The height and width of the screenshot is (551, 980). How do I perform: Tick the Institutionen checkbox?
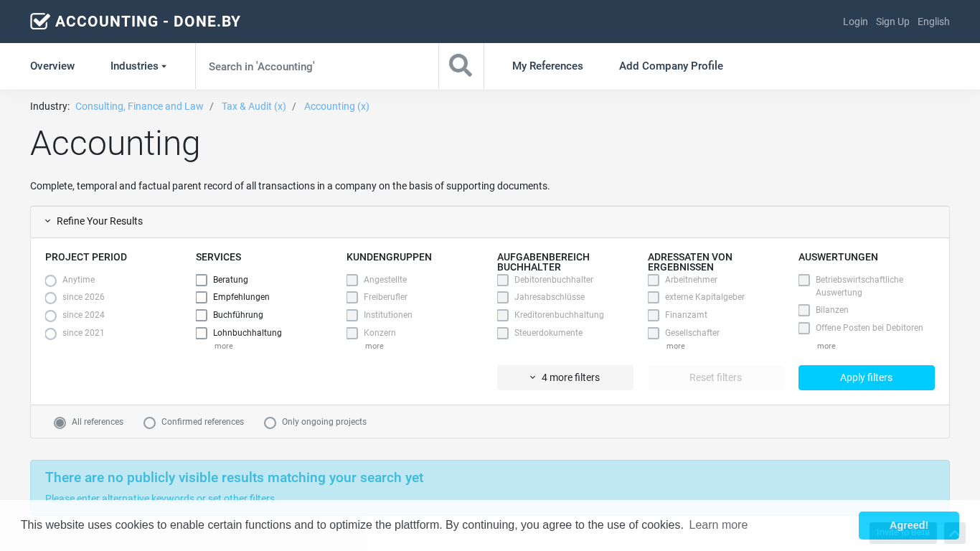352,315
